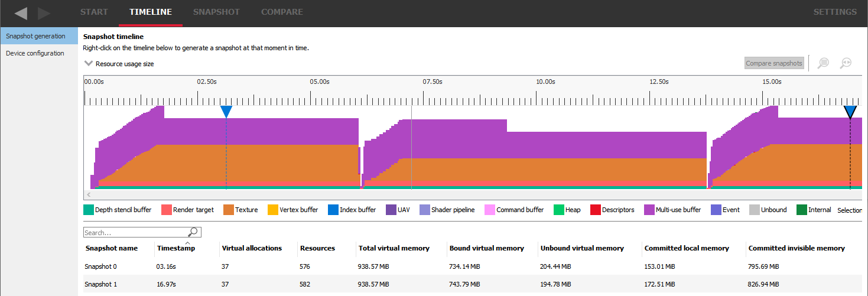The image size is (868, 296).
Task: Open the COMPARE tab
Action: (282, 12)
